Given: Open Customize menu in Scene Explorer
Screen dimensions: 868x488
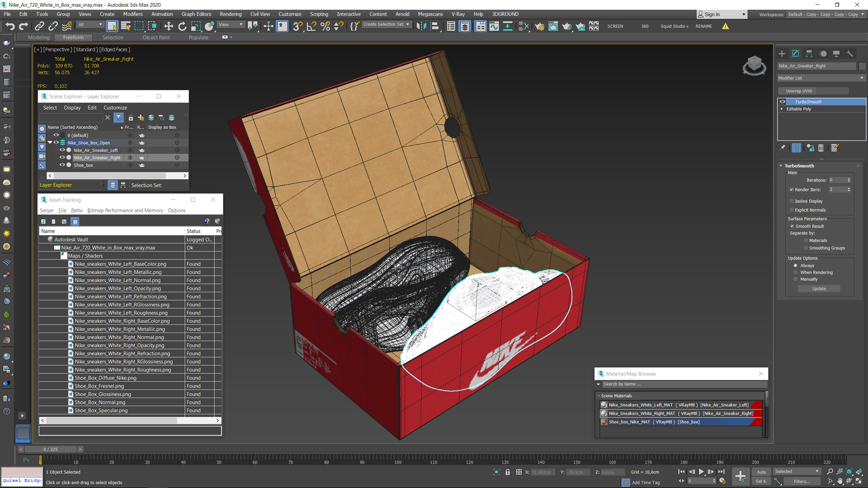Looking at the screenshot, I should (115, 108).
